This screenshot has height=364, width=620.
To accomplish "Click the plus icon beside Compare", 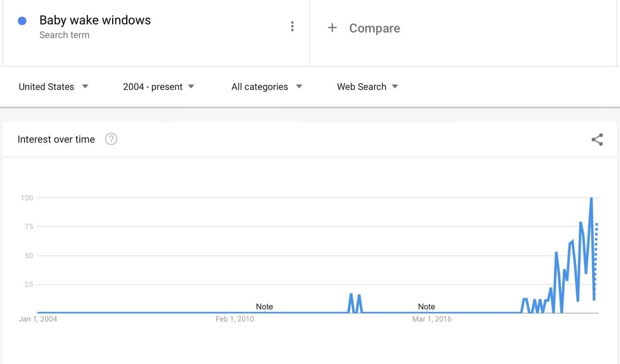I will coord(332,28).
